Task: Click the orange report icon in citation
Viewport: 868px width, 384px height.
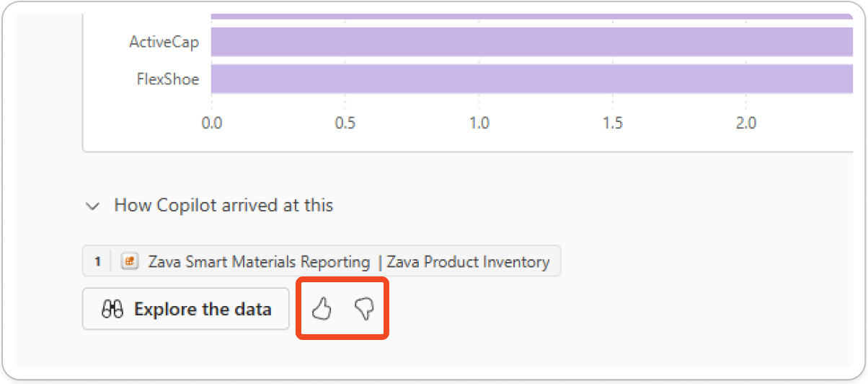Action: (x=130, y=261)
